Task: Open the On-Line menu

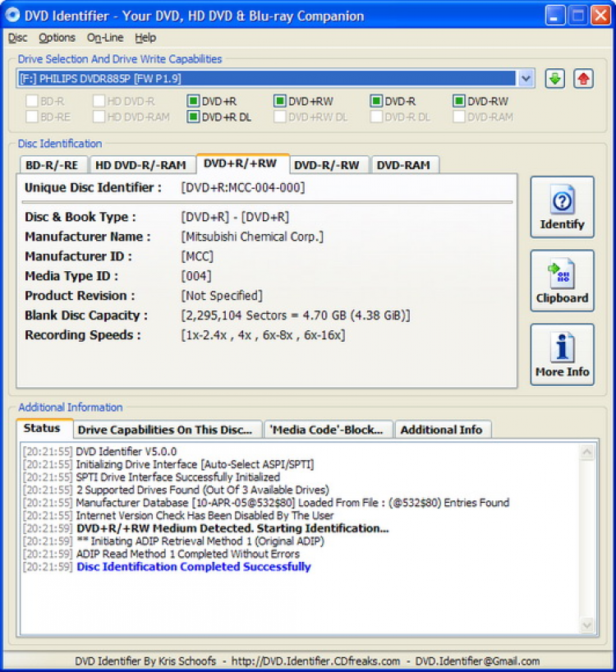Action: click(105, 38)
